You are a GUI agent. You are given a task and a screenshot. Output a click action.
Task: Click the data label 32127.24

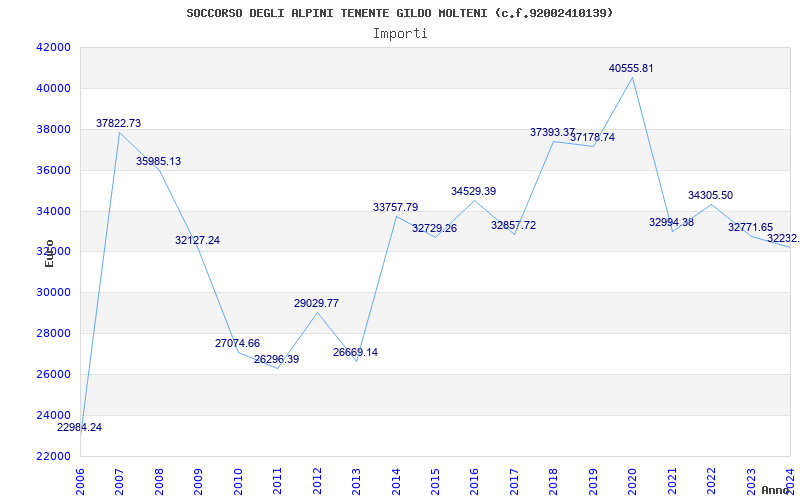click(197, 240)
